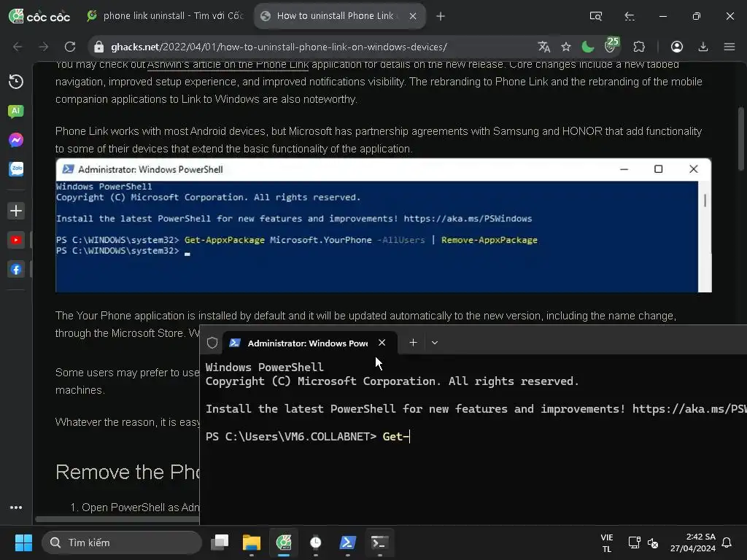Open the Windows Start menu
The width and height of the screenshot is (747, 560).
pos(23,542)
